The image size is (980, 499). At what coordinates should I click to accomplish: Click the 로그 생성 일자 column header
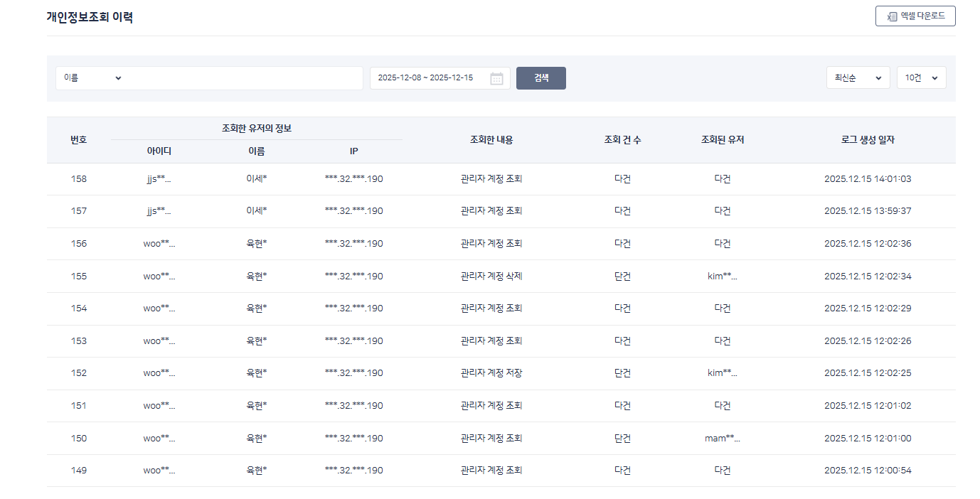pyautogui.click(x=867, y=140)
